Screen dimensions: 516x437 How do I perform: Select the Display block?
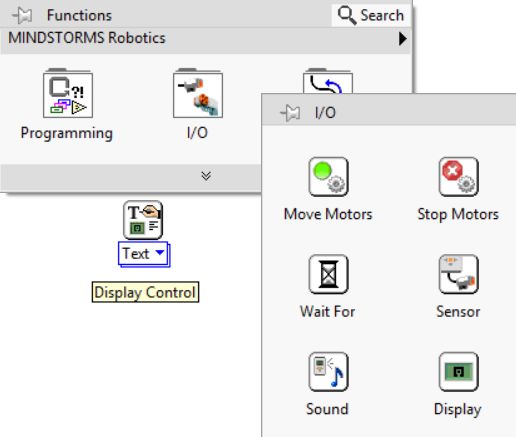click(x=459, y=372)
